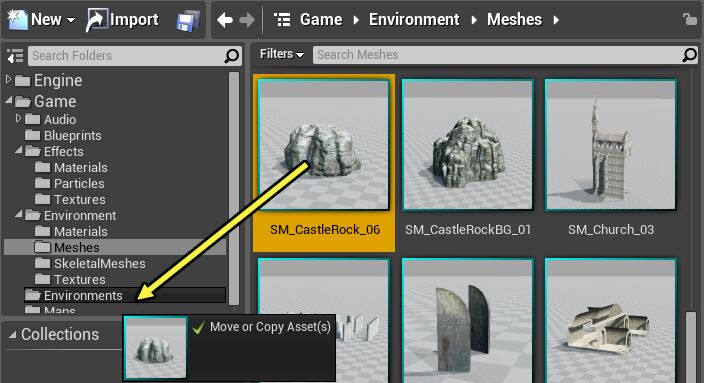Collapse the Game folder arrow

pyautogui.click(x=9, y=101)
